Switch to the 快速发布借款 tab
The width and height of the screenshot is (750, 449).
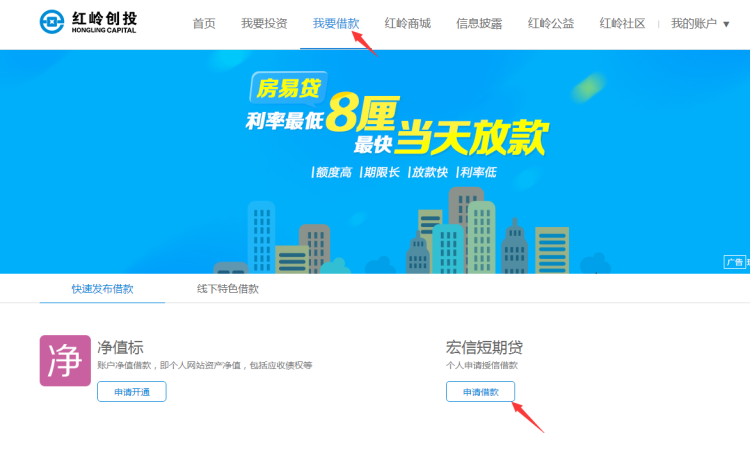[102, 289]
